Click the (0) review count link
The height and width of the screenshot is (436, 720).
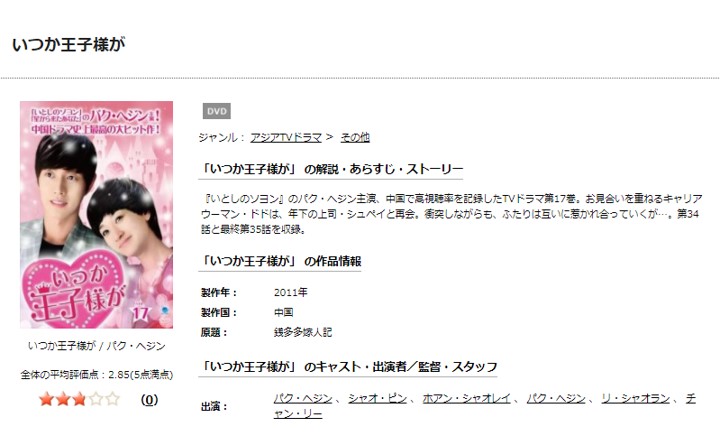coord(149,400)
